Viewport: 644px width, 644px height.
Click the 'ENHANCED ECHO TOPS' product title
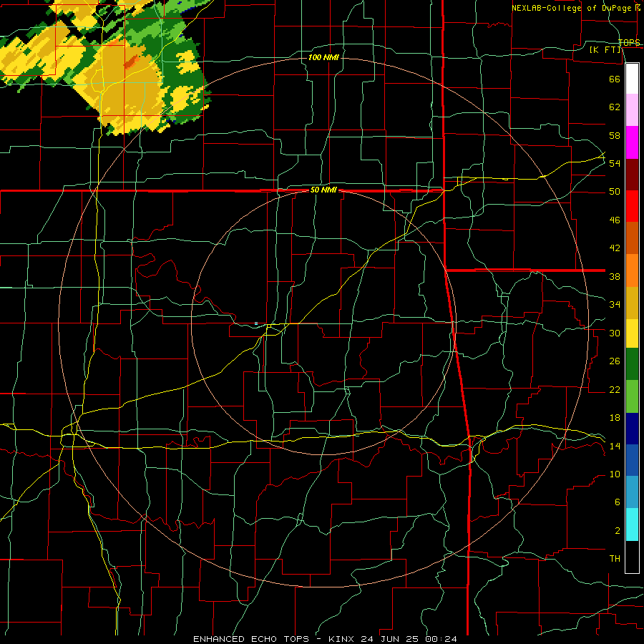[251, 639]
